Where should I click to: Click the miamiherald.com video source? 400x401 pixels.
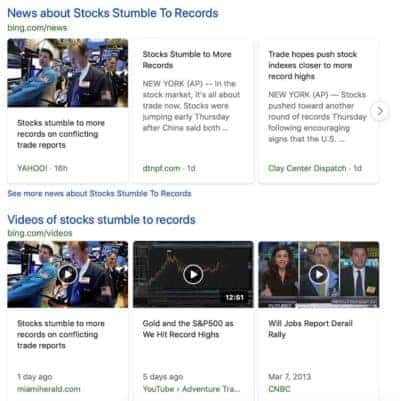(49, 389)
